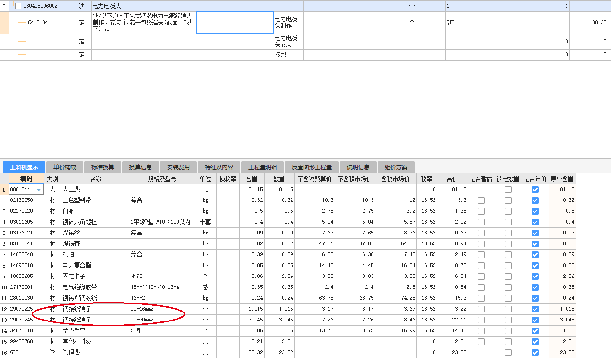
Task: Click row number 16 in the materials table
Action: 4,352
